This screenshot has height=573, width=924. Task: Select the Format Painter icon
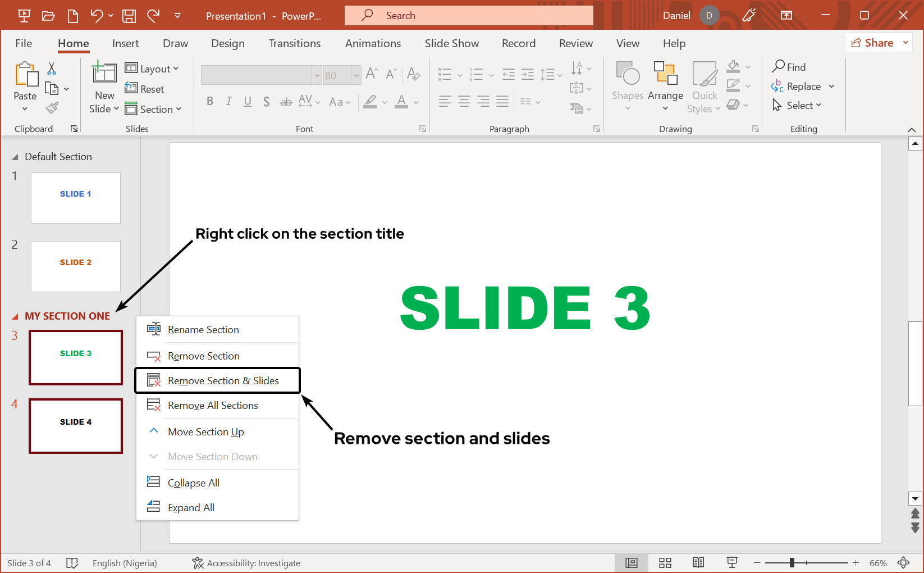pos(51,107)
